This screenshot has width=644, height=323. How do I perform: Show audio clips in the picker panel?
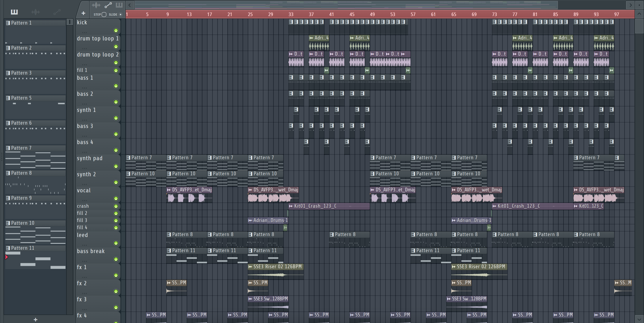pyautogui.click(x=36, y=12)
